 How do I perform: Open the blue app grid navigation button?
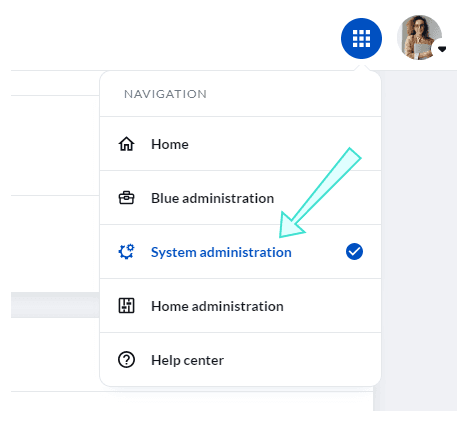361,38
